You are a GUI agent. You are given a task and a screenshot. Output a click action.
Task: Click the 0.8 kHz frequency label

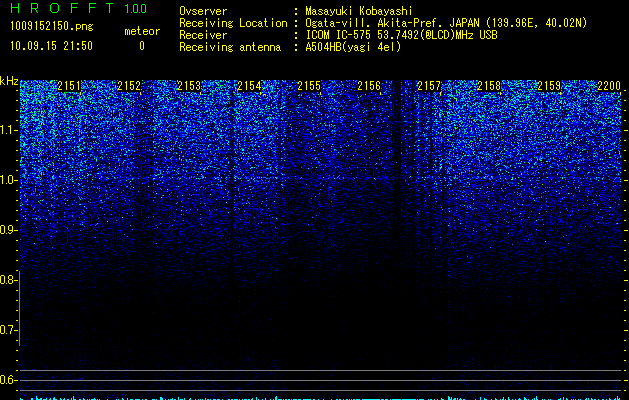(8, 280)
